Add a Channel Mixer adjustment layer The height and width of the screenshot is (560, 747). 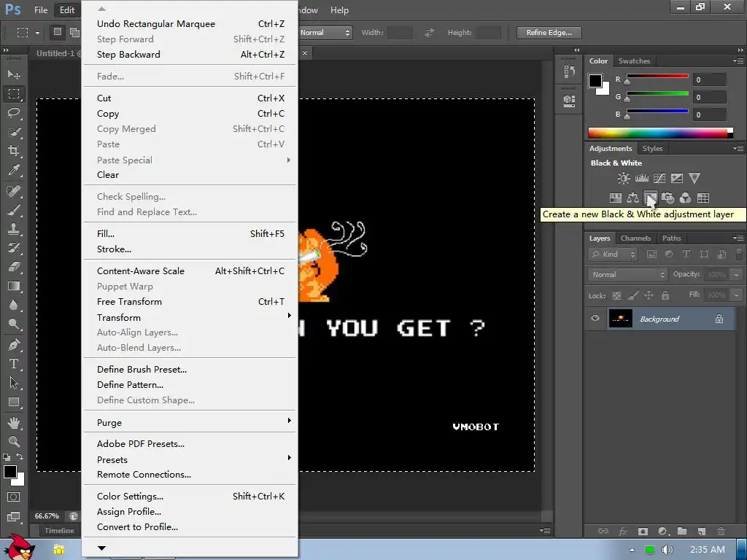[x=685, y=198]
